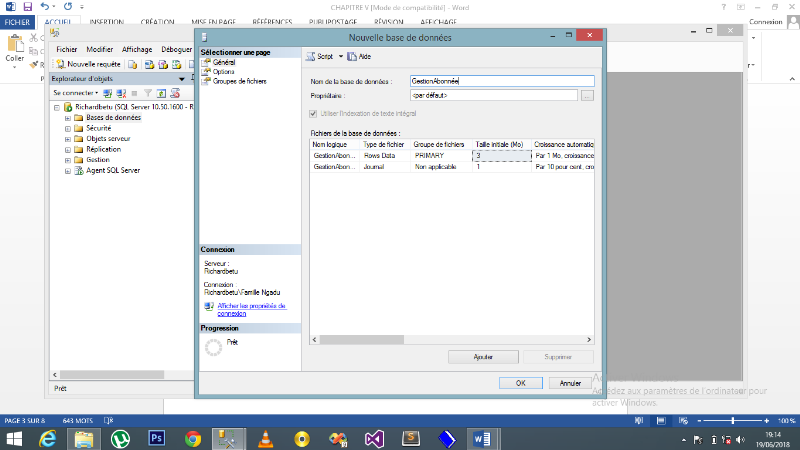
Task: Open the Déboguer menu in SSMS
Action: (177, 49)
